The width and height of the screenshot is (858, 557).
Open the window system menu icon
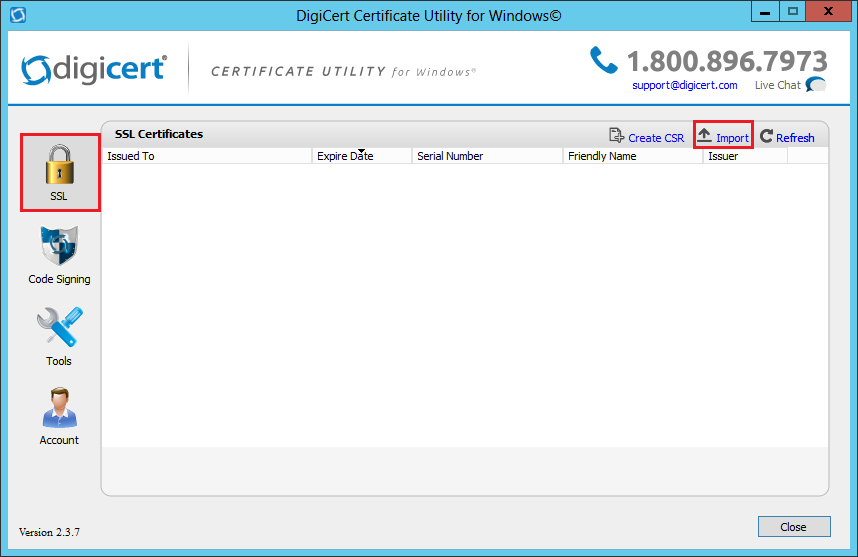[x=16, y=15]
